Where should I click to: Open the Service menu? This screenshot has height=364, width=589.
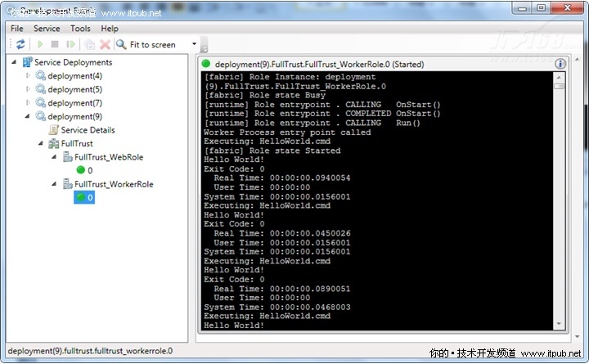pos(47,29)
